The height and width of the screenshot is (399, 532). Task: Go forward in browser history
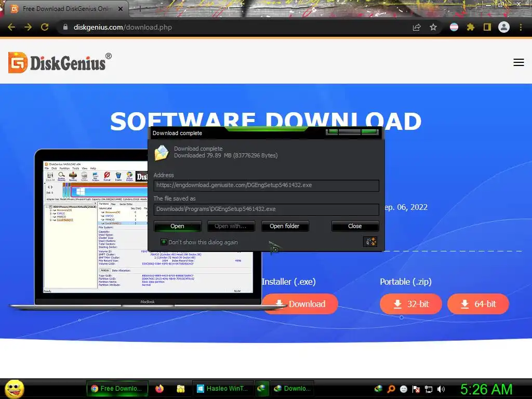[x=28, y=27]
